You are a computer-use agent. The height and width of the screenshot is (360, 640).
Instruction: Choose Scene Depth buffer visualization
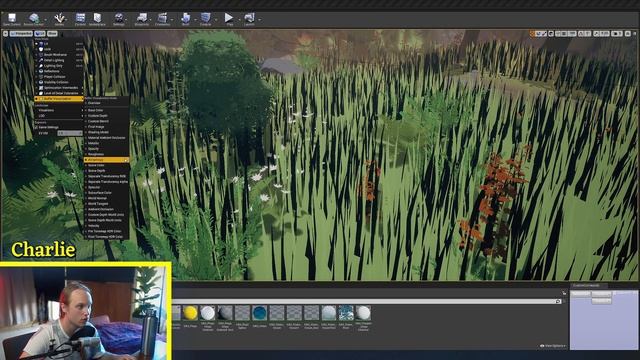pos(107,171)
